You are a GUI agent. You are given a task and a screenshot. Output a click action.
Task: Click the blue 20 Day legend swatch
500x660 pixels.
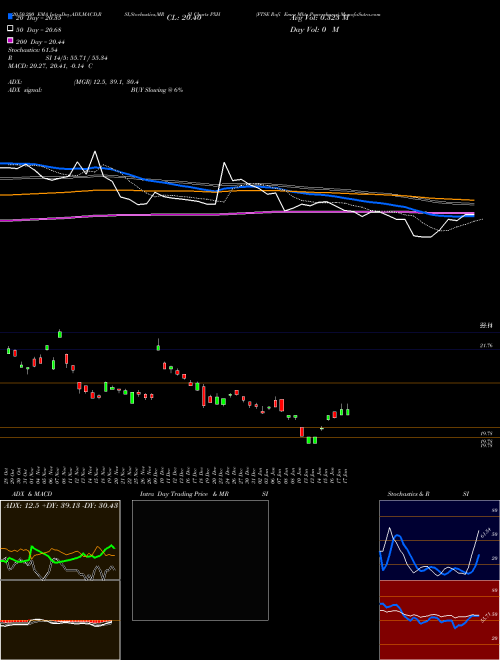tap(10, 17)
